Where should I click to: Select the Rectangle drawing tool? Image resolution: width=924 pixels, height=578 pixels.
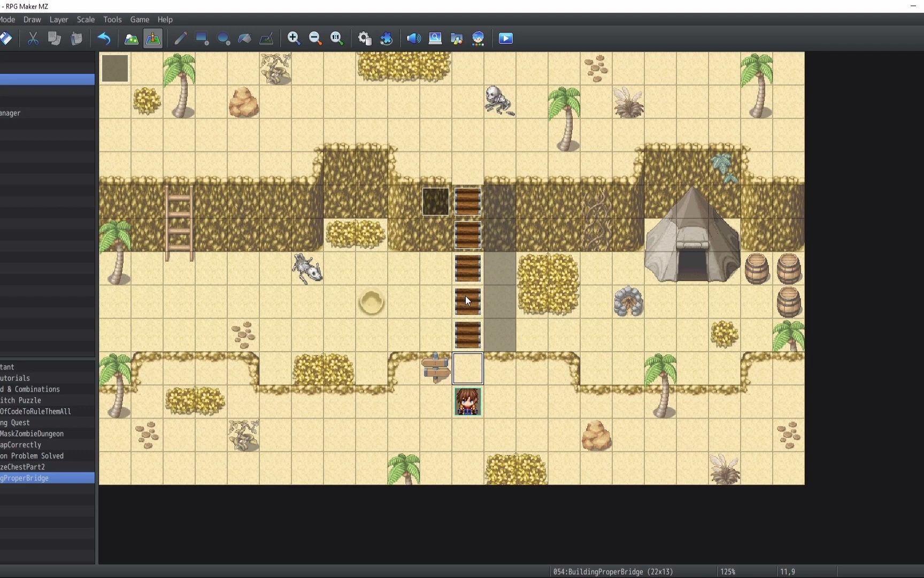pos(202,39)
